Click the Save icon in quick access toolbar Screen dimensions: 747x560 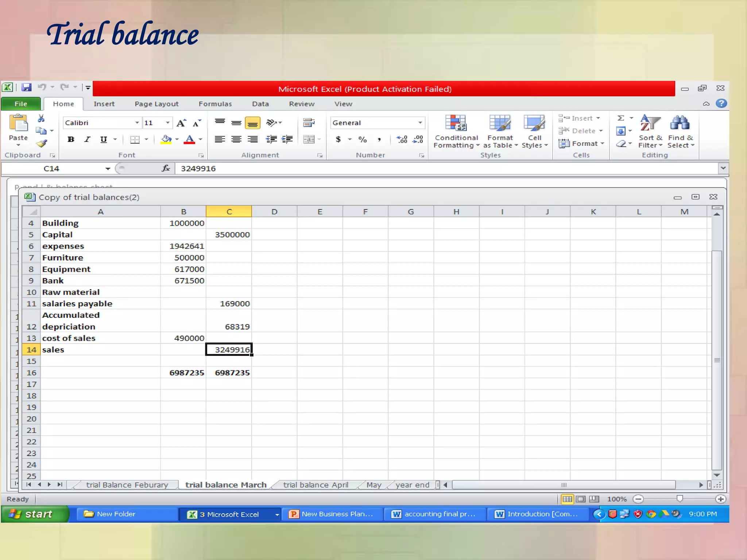pos(26,87)
